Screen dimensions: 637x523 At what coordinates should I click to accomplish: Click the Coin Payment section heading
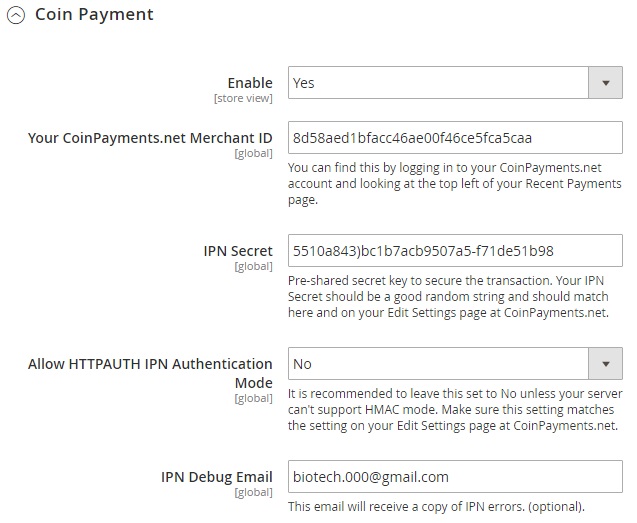[x=94, y=15]
